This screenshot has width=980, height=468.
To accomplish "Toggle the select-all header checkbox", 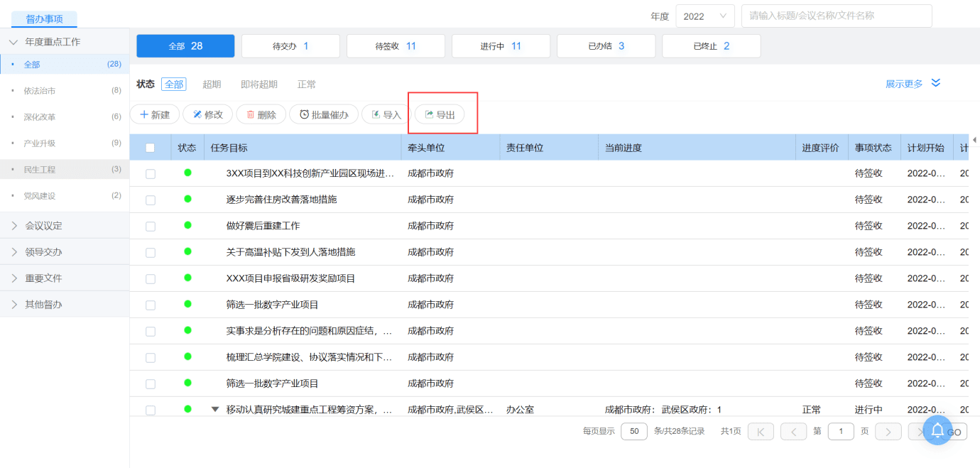I will (x=150, y=148).
